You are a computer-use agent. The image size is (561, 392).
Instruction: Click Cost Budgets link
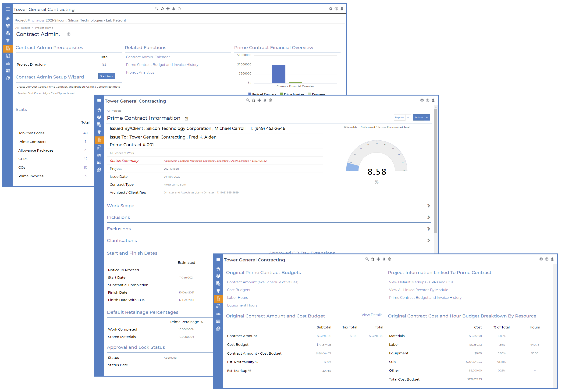click(238, 290)
